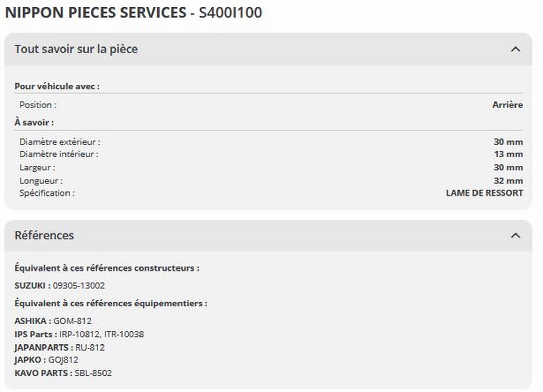
Task: Click Japanparts reference RU-812
Action: [90, 348]
